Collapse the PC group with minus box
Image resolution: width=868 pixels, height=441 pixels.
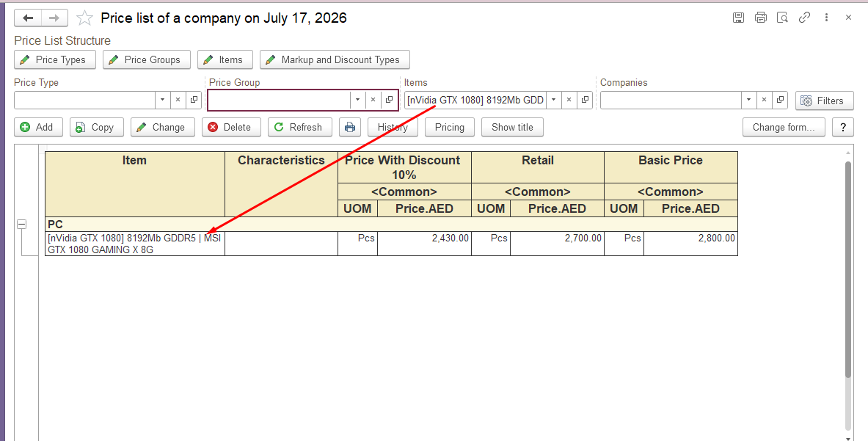click(x=21, y=224)
